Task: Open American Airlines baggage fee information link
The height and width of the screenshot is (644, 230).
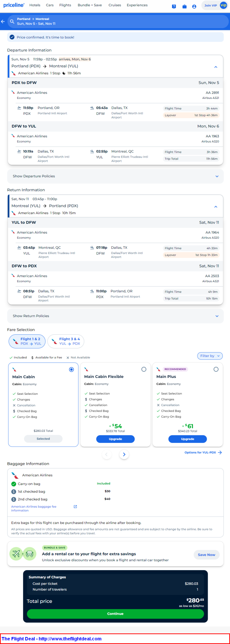Action: (34, 508)
